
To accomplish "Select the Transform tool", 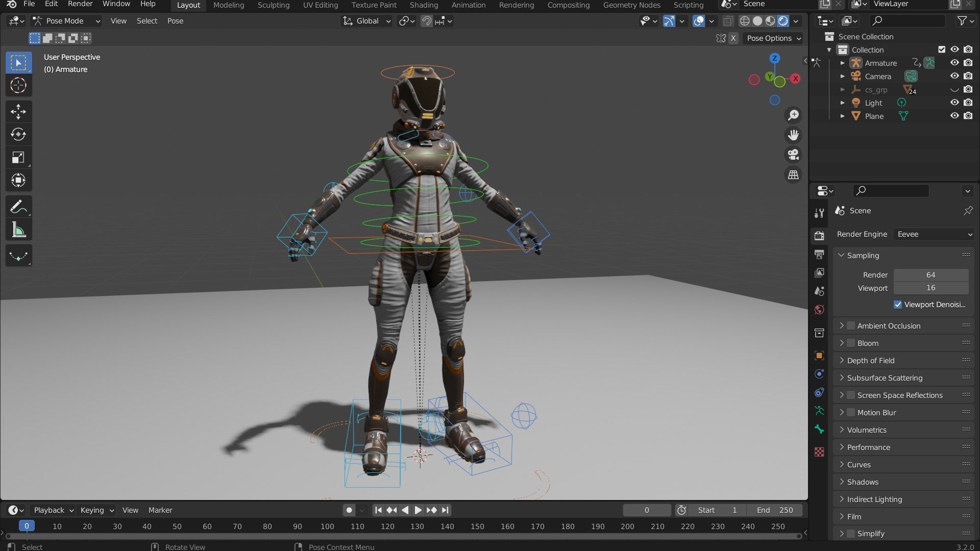I will (18, 180).
